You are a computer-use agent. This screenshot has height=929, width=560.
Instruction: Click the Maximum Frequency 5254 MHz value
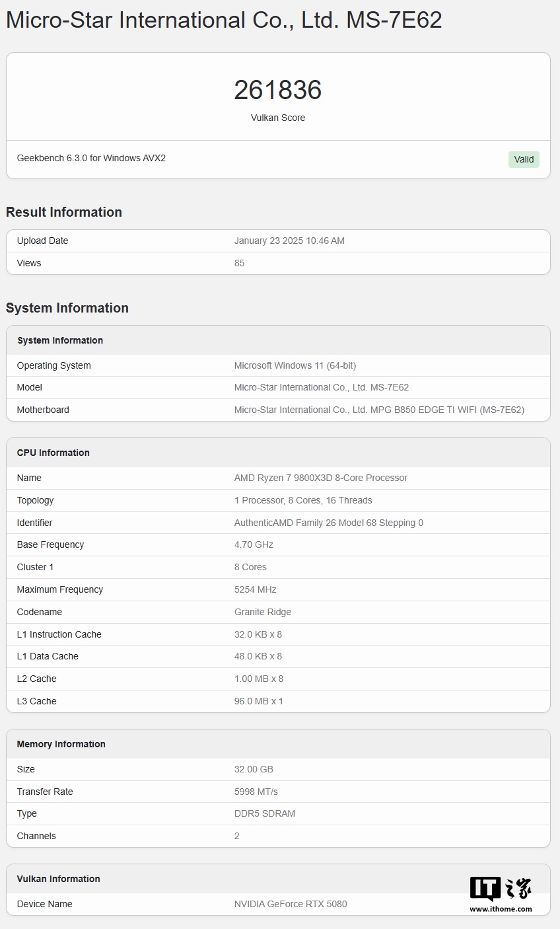[256, 589]
